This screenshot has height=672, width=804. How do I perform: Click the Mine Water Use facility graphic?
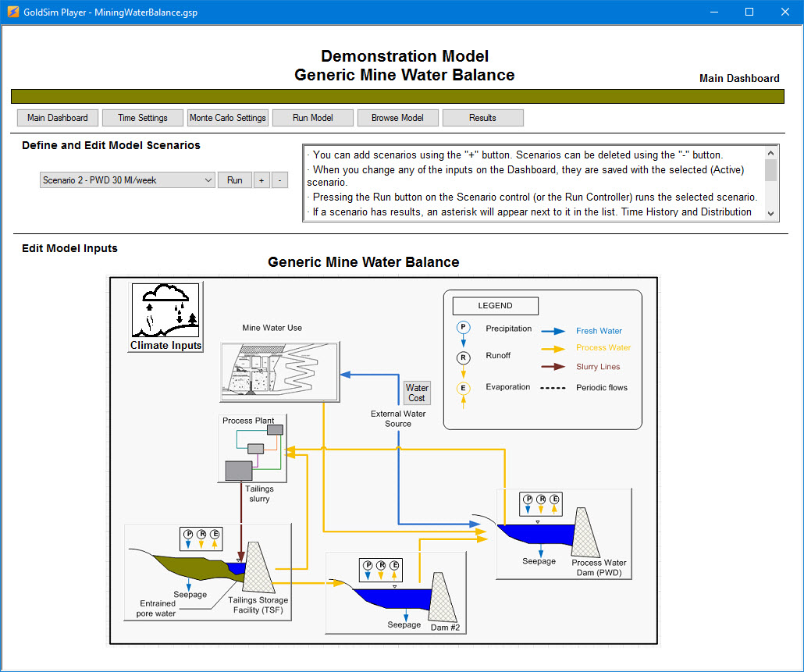[279, 371]
